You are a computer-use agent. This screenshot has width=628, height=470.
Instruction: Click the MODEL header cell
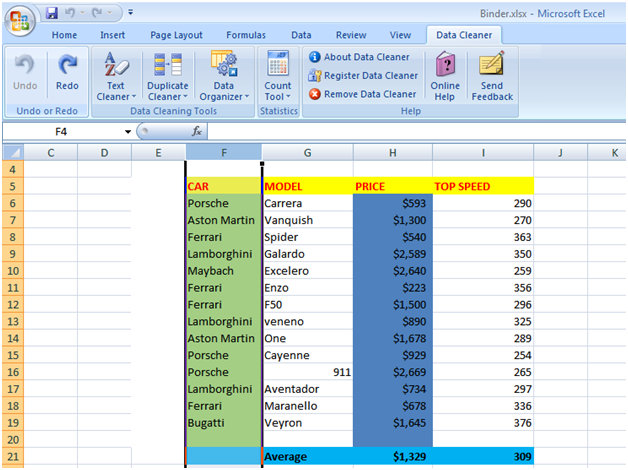point(308,187)
